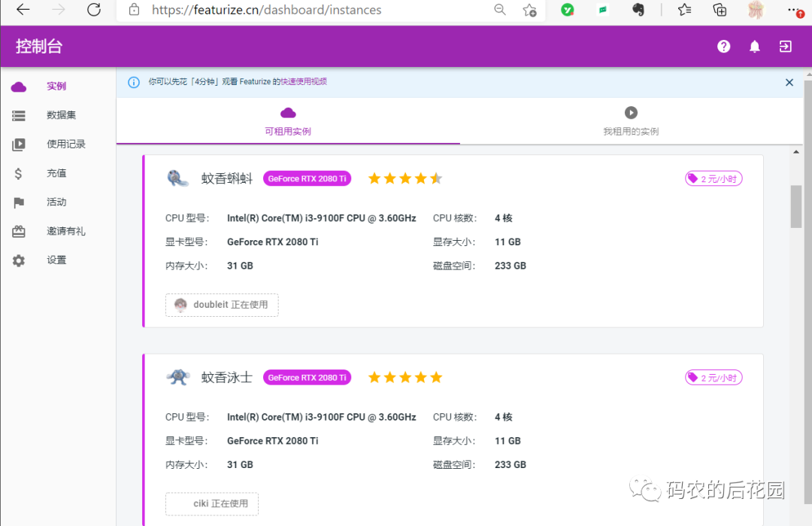812x526 pixels.
Task: Open the 快速使用视频 link
Action: [304, 81]
